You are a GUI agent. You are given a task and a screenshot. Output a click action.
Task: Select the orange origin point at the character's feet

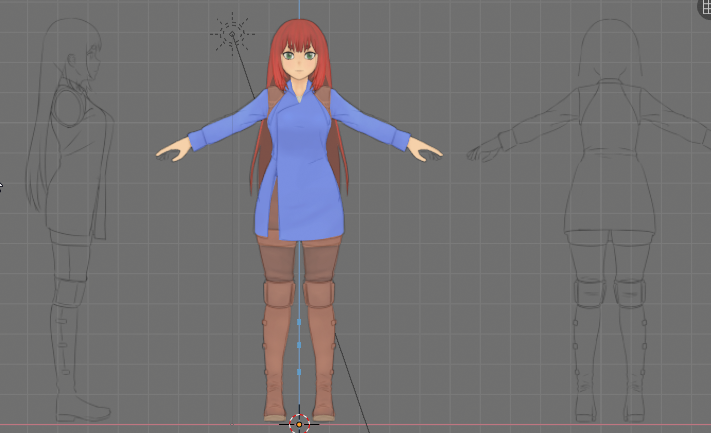[299, 424]
